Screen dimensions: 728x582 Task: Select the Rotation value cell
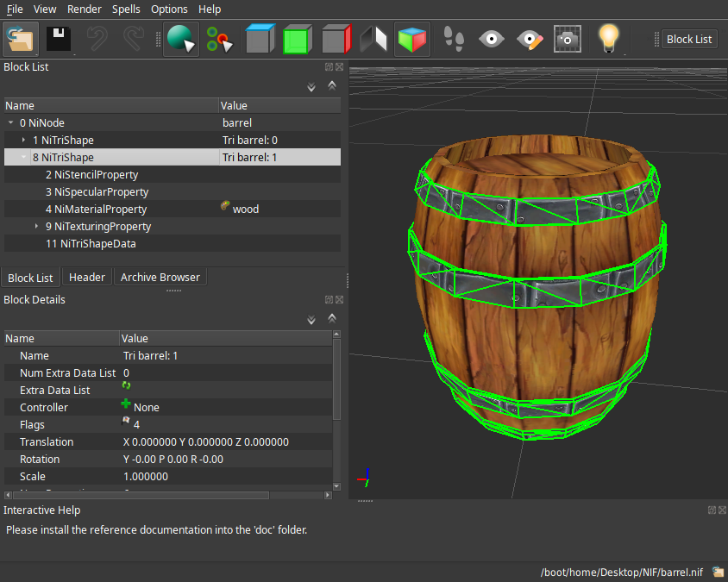point(226,459)
